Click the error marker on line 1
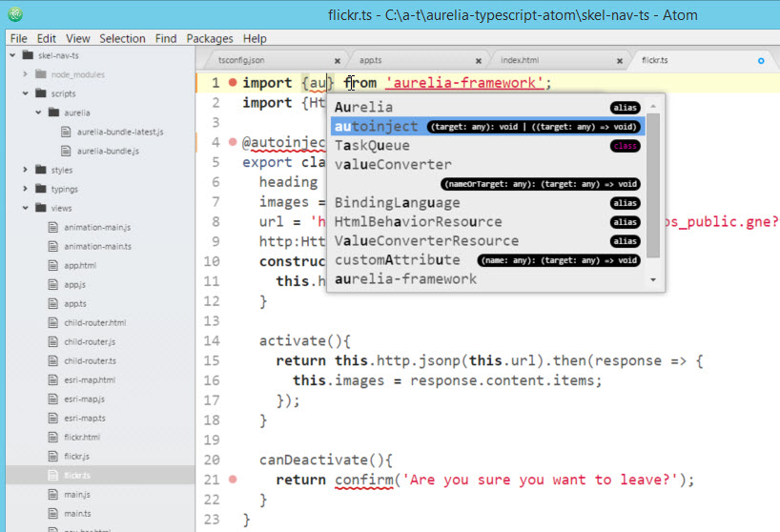The image size is (780, 532). pyautogui.click(x=233, y=82)
